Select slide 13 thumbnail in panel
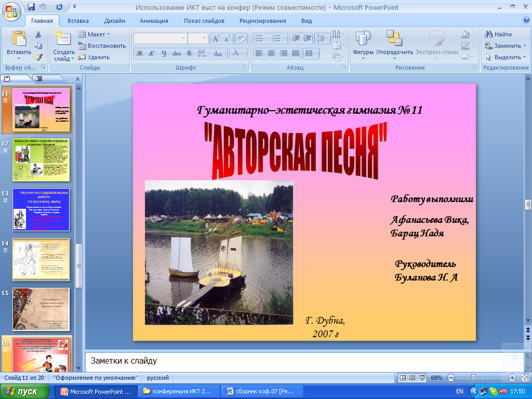 point(41,209)
